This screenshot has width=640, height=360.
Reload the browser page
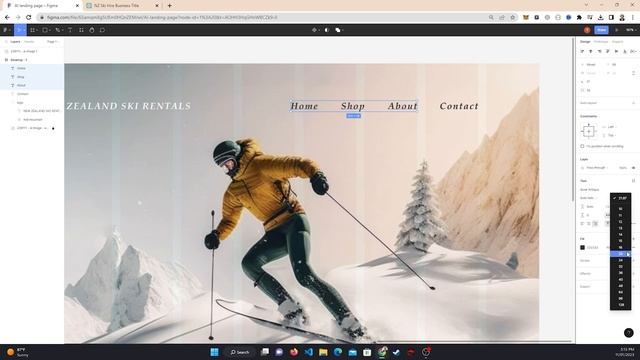coord(29,18)
